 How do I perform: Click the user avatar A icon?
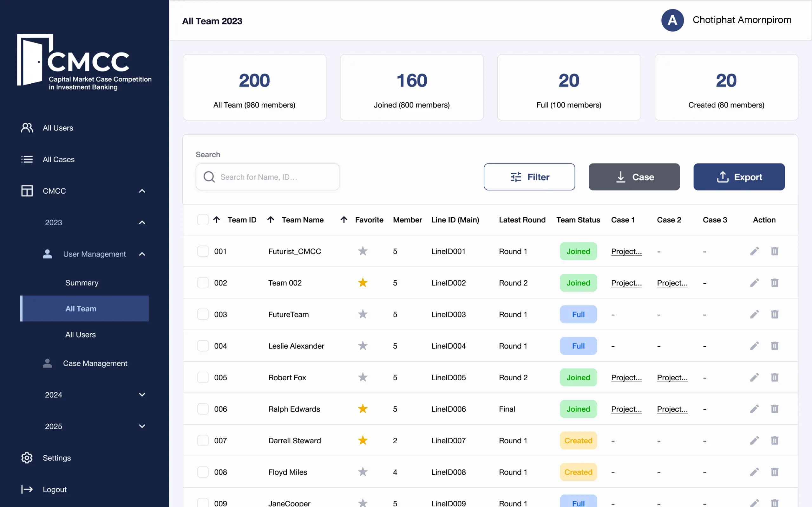[672, 20]
